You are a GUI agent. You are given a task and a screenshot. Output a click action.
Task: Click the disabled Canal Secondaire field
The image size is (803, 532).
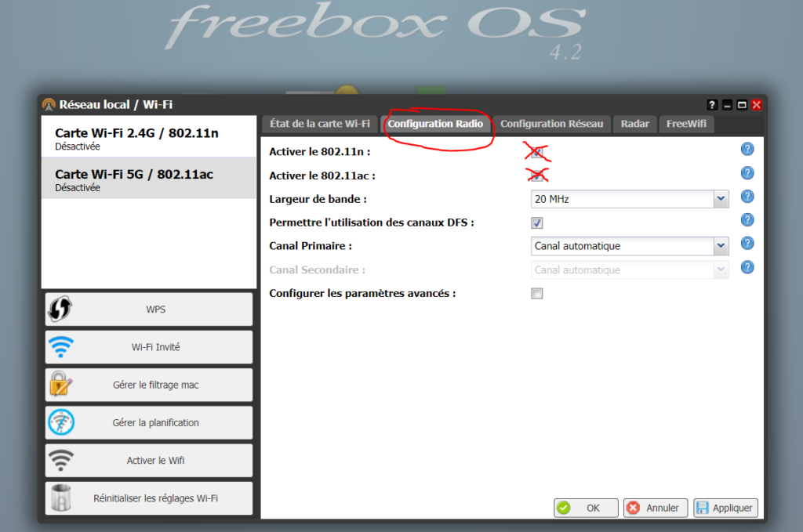[623, 270]
